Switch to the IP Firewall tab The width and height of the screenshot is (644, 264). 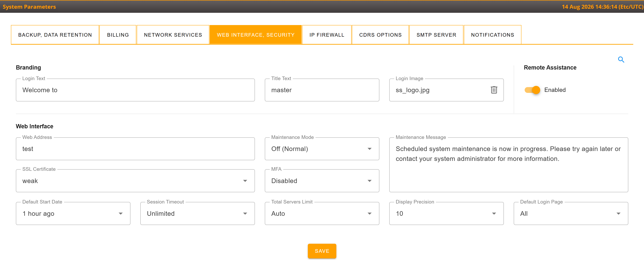327,35
